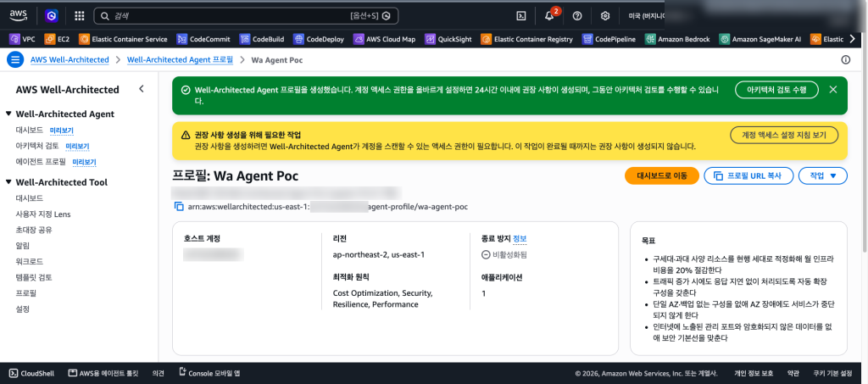Viewport: 868px width, 384px height.
Task: Open Amazon SageMaker AI shortcut
Action: (760, 39)
